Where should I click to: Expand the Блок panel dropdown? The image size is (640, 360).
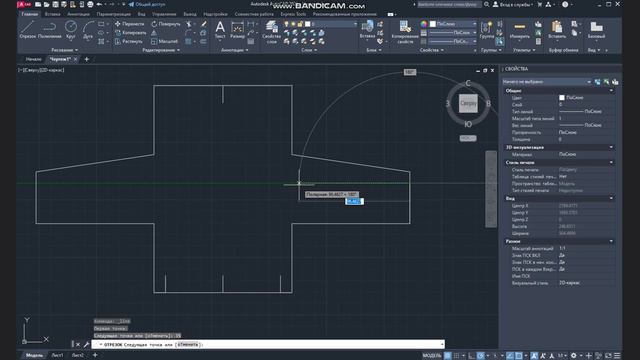373,50
